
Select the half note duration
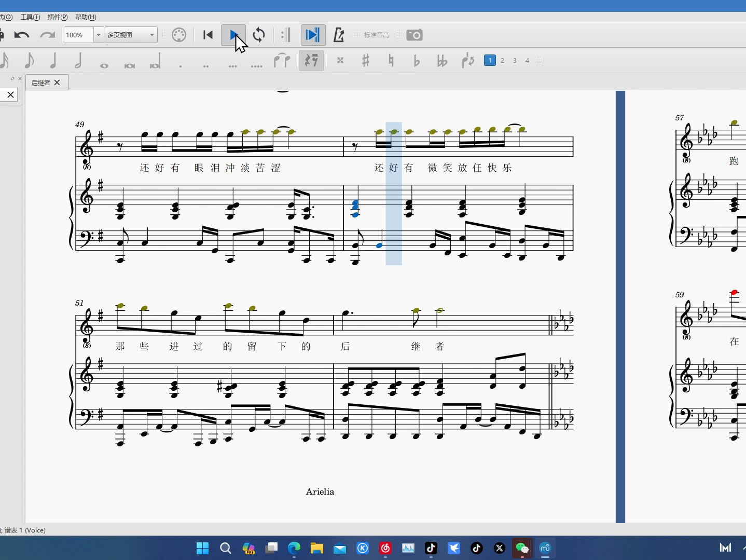click(78, 61)
